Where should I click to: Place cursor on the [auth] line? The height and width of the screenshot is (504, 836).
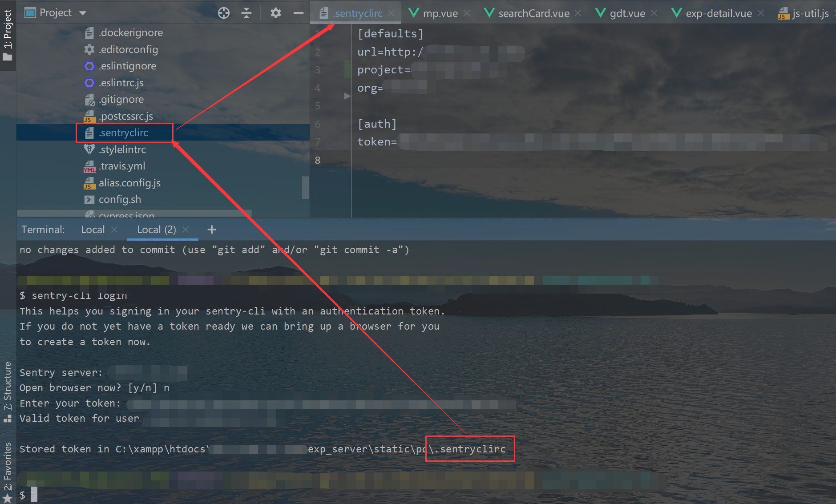(377, 124)
